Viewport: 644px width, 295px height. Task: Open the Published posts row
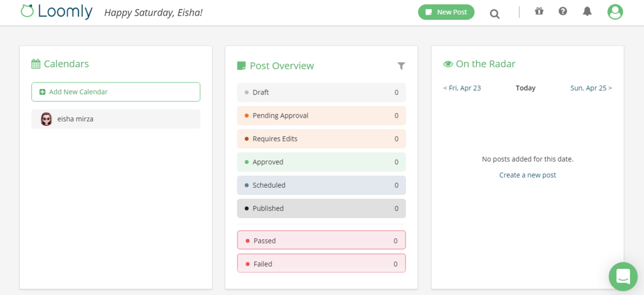click(x=321, y=208)
